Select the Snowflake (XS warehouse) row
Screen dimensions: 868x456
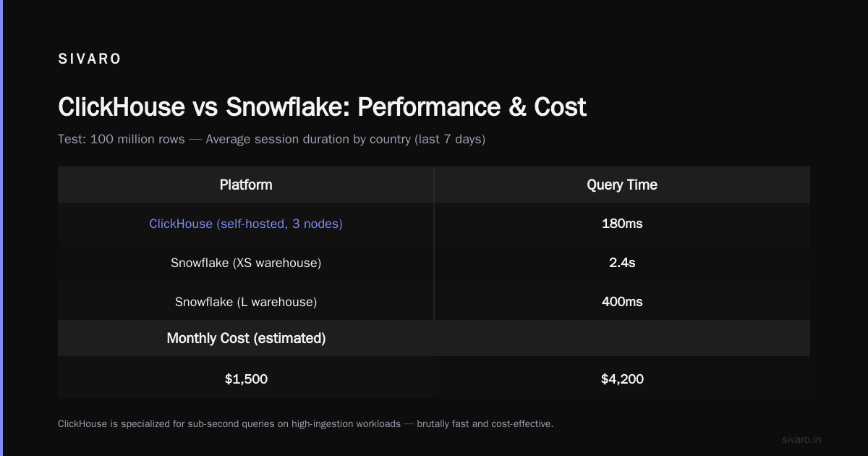pyautogui.click(x=434, y=263)
